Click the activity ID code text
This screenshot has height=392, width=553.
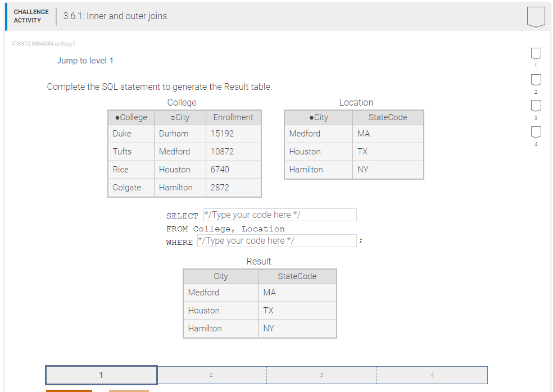44,43
